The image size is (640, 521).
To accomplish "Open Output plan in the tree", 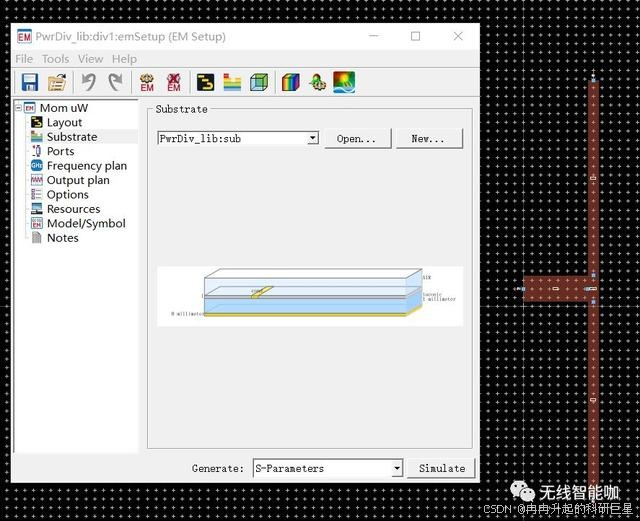I will 78,180.
